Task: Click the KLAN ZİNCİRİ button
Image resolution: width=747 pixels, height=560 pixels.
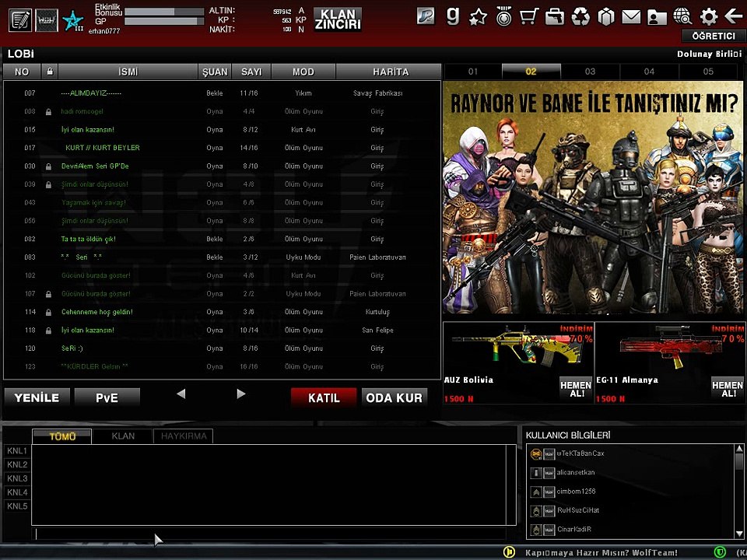Action: click(338, 19)
